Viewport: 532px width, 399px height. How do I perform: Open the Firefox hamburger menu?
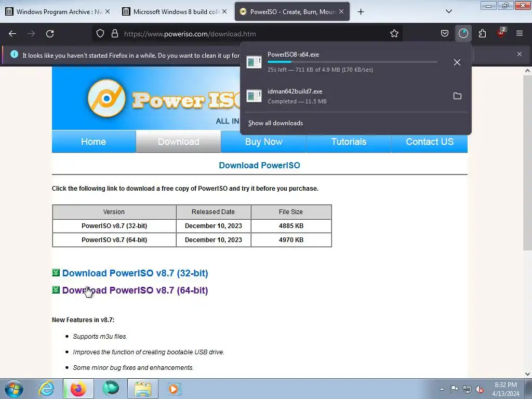[x=520, y=34]
